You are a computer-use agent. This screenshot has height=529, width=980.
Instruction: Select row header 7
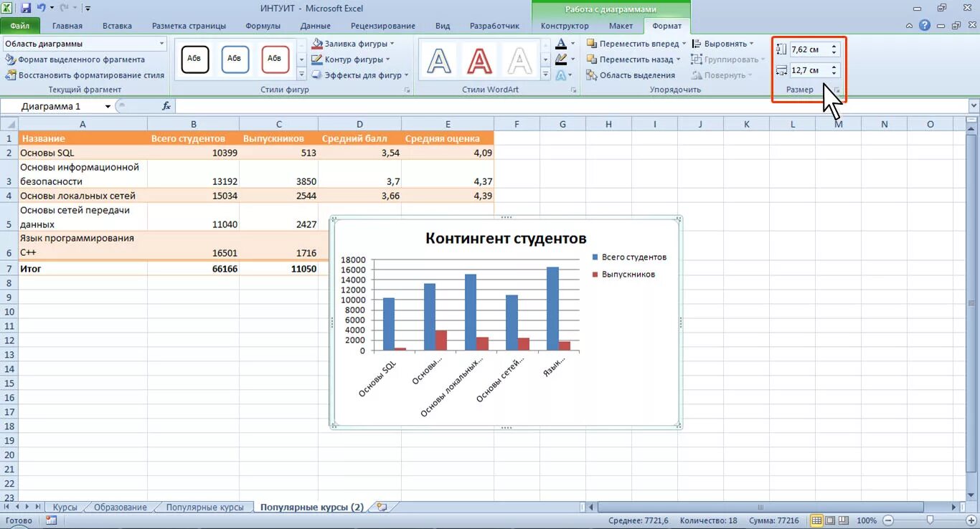pos(9,269)
